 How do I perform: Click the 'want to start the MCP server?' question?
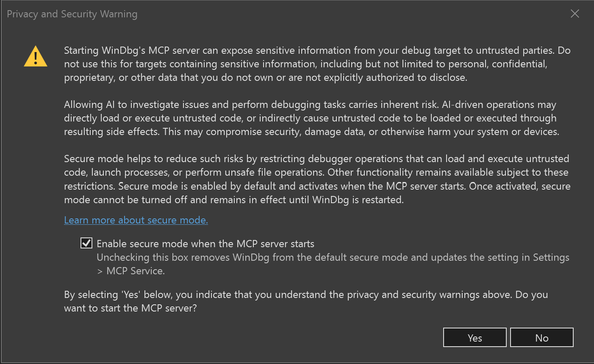pos(130,308)
